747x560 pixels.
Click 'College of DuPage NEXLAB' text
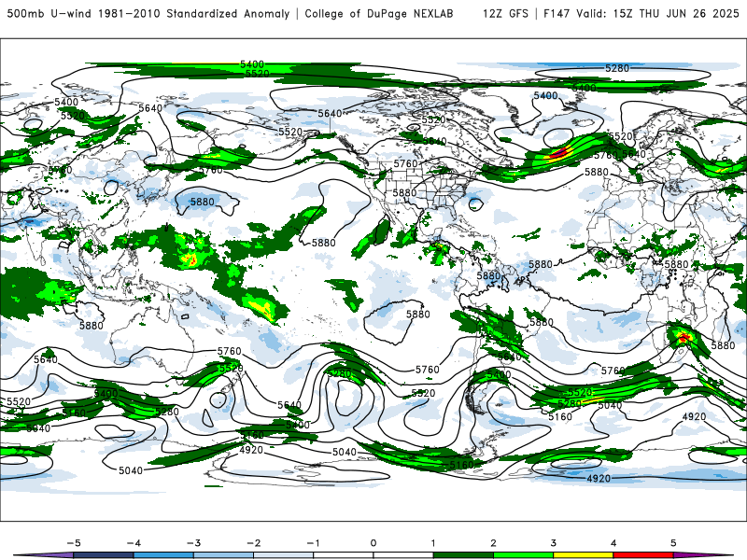click(x=379, y=13)
